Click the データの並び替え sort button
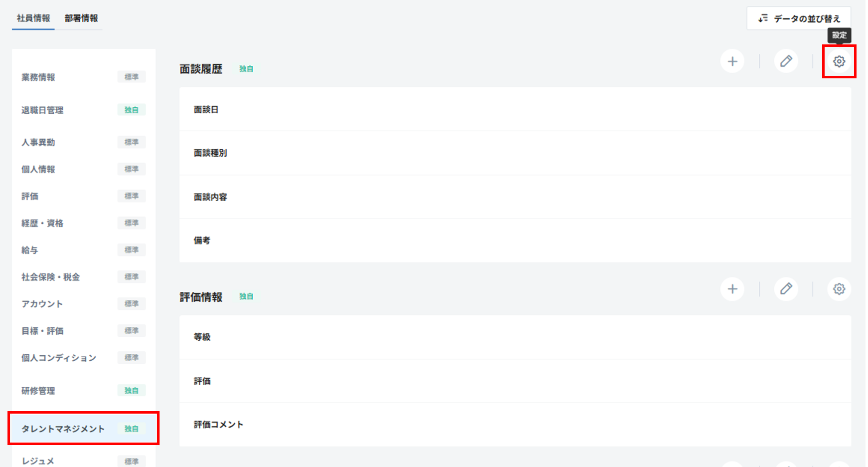This screenshot has width=868, height=467. 799,18
